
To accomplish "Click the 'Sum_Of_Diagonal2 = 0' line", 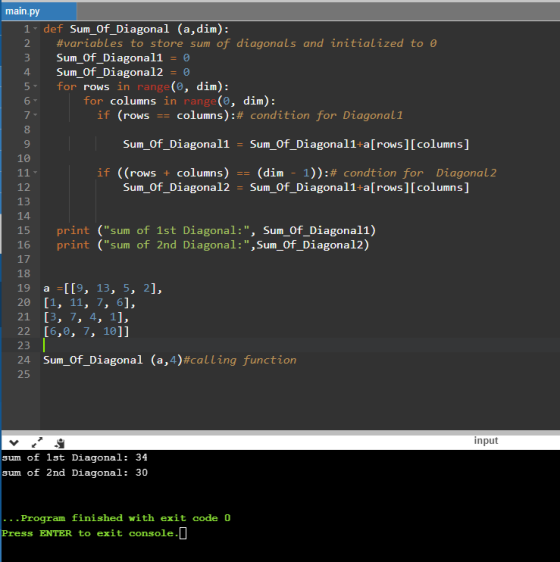I will click(x=123, y=72).
